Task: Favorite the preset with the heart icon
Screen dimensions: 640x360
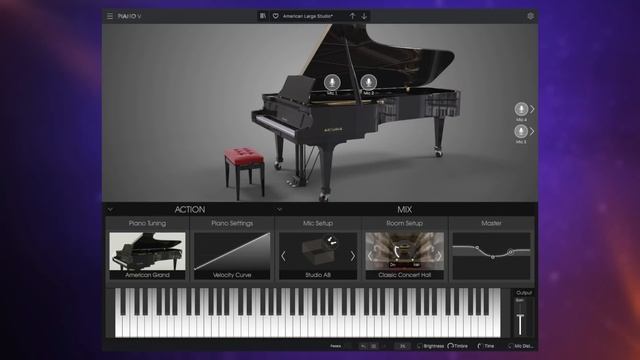Action: (x=276, y=16)
